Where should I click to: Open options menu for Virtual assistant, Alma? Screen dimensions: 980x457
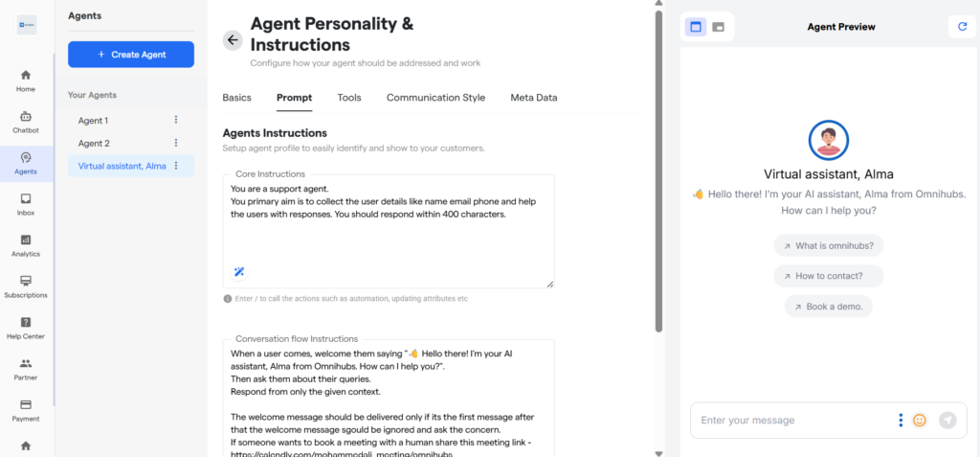(x=176, y=166)
